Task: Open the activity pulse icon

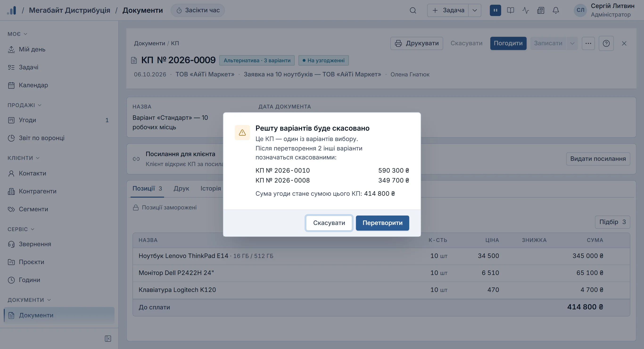Action: point(525,10)
